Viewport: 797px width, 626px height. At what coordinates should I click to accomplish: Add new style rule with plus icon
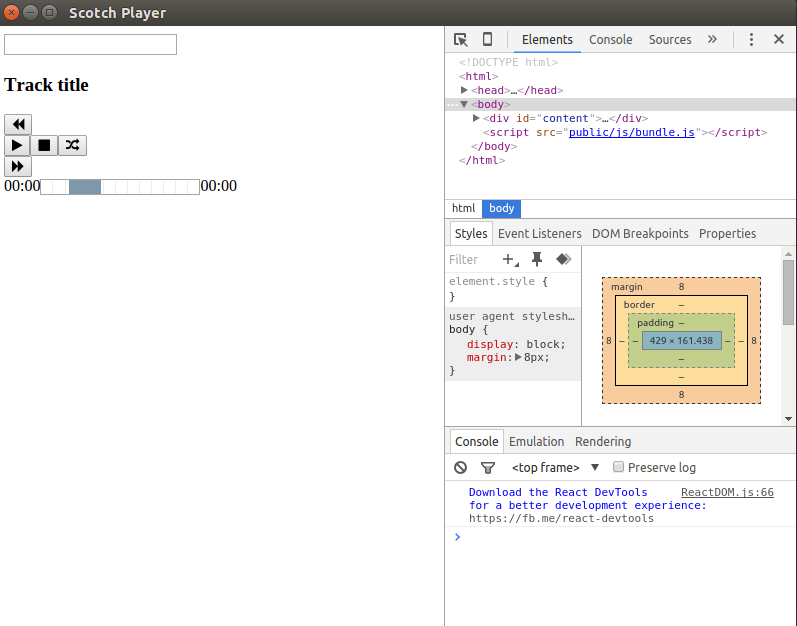click(510, 260)
